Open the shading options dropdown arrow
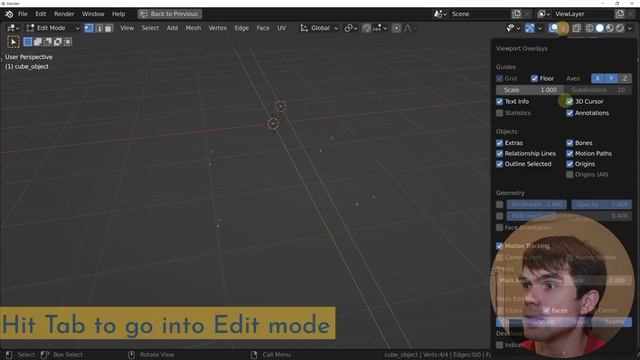The image size is (640, 360). tap(630, 28)
